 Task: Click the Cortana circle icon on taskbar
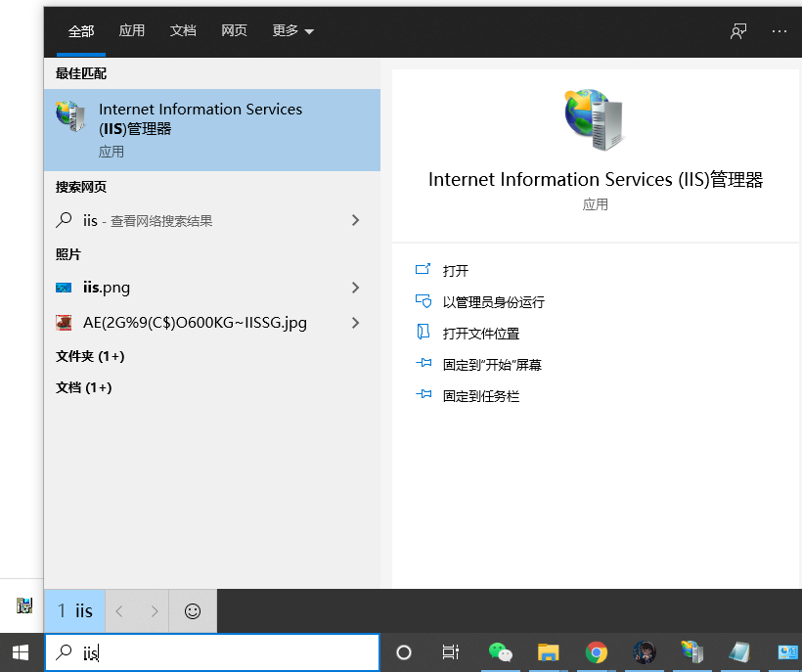pyautogui.click(x=404, y=651)
